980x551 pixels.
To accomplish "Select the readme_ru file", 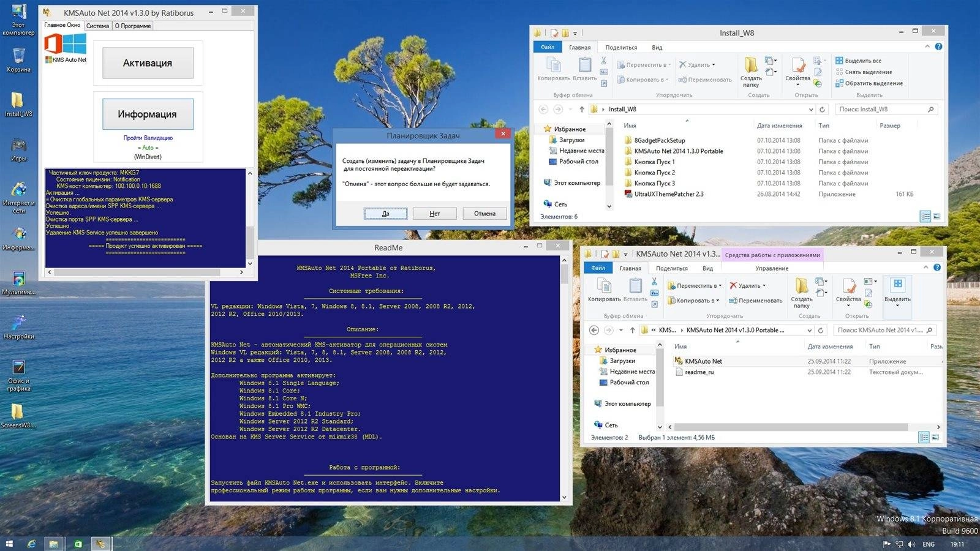I will tap(694, 372).
